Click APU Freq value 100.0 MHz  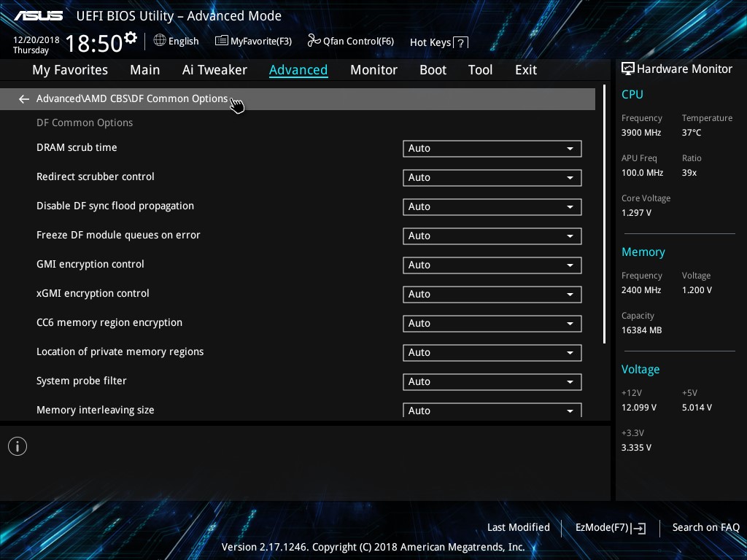pyautogui.click(x=642, y=173)
